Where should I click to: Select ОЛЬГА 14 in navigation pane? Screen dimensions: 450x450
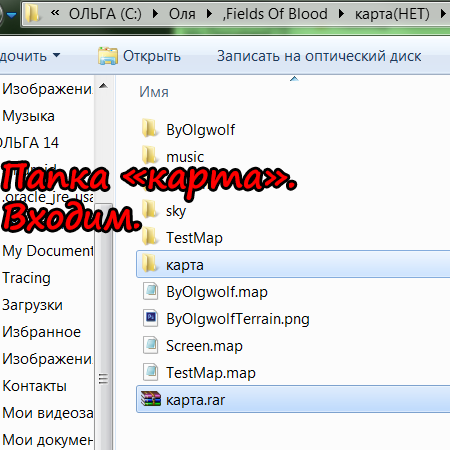[x=29, y=143]
